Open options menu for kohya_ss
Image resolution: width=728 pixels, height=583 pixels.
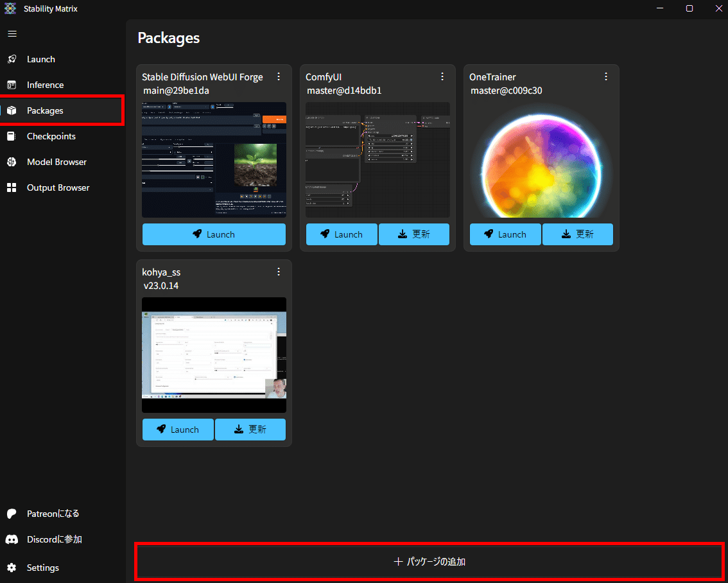pos(279,272)
